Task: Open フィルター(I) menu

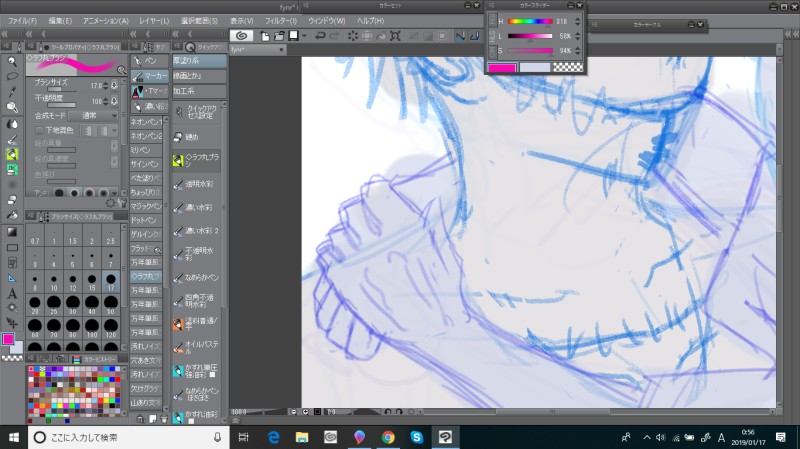Action: click(281, 21)
